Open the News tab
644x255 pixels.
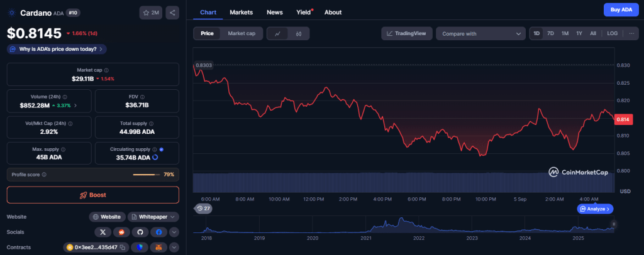pos(275,13)
